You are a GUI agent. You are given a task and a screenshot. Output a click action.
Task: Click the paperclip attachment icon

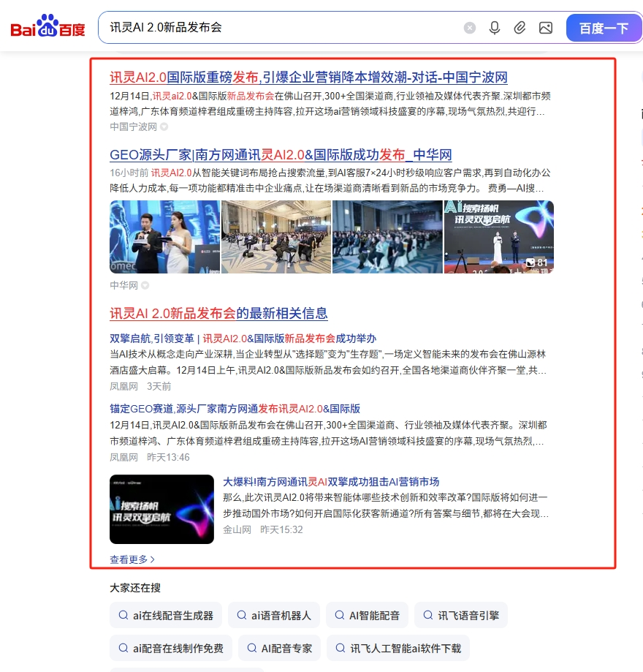pyautogui.click(x=520, y=28)
